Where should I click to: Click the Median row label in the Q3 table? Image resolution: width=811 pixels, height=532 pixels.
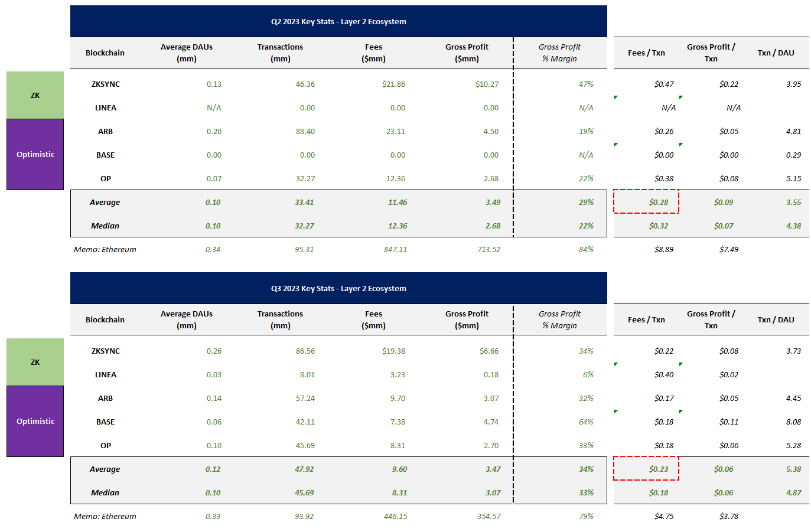coord(105,492)
